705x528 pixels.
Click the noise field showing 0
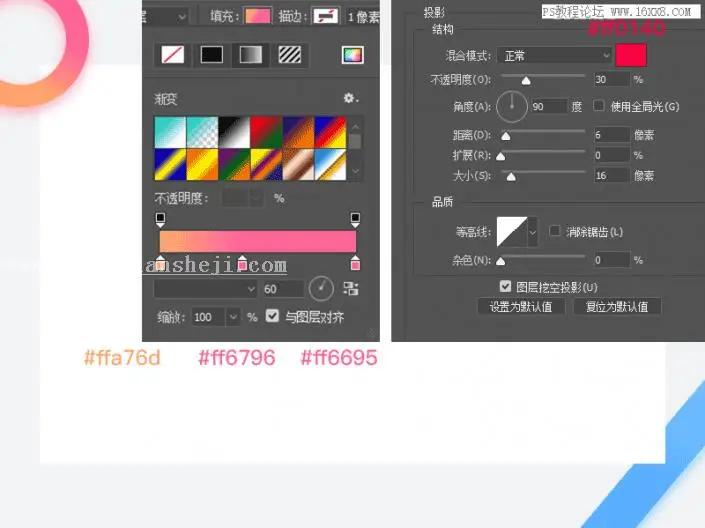tap(611, 260)
